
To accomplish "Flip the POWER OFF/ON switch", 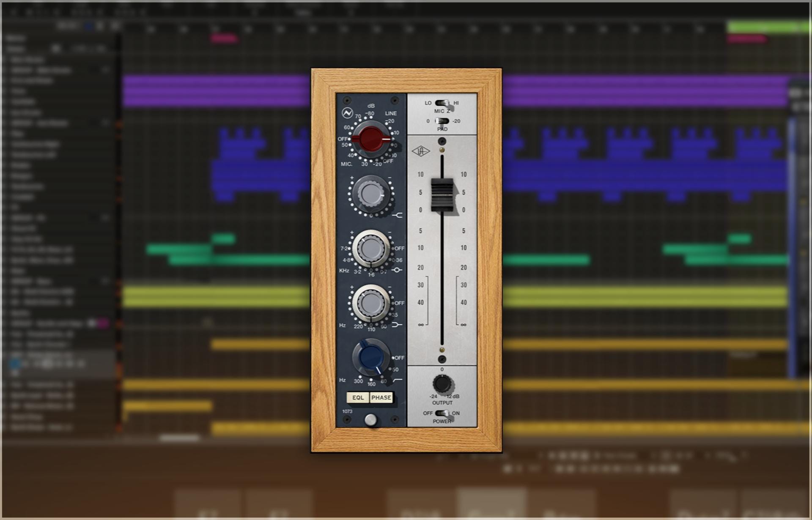I will pyautogui.click(x=442, y=413).
